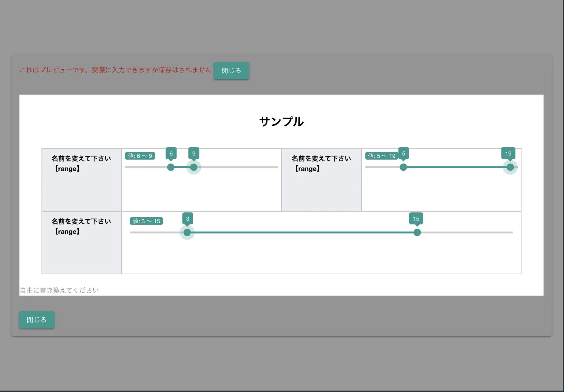
Task: Click the badge reading 値: 3 〜 15
Action: pyautogui.click(x=146, y=221)
